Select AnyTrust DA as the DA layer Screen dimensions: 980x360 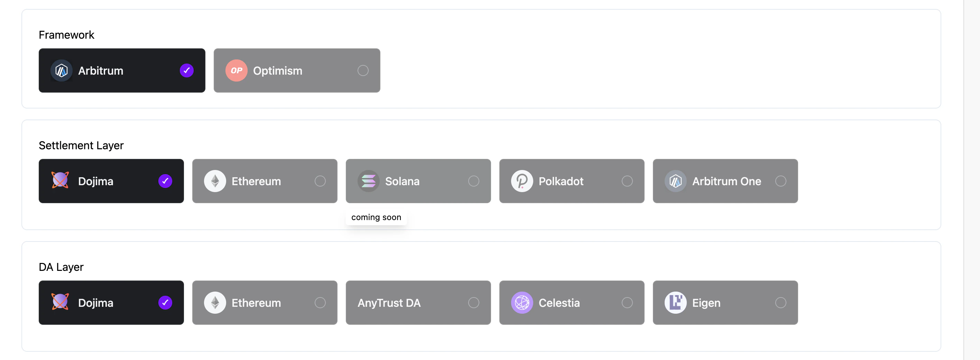pyautogui.click(x=418, y=303)
